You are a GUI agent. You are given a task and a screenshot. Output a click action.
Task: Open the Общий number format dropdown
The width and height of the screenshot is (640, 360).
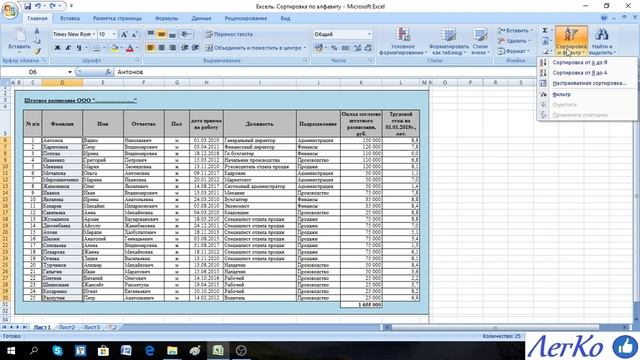tap(369, 34)
